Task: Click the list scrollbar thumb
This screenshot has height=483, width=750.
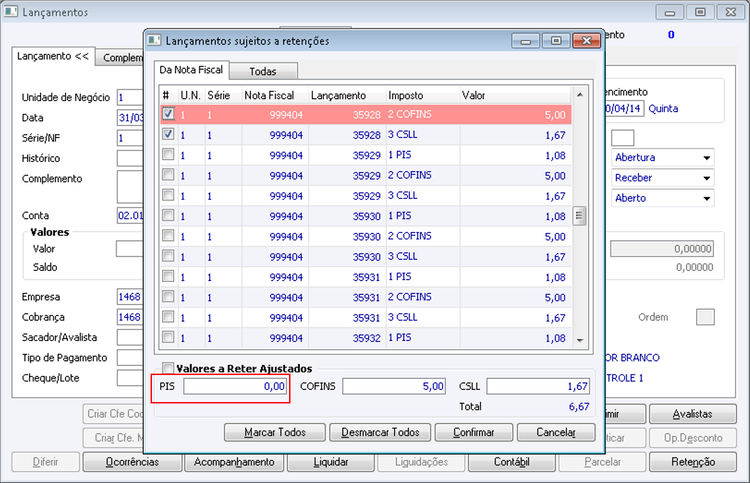Action: pyautogui.click(x=579, y=216)
